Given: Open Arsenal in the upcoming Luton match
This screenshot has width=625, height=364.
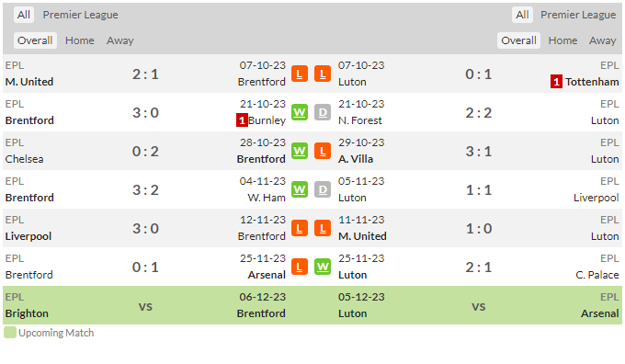Looking at the screenshot, I should coord(599,313).
